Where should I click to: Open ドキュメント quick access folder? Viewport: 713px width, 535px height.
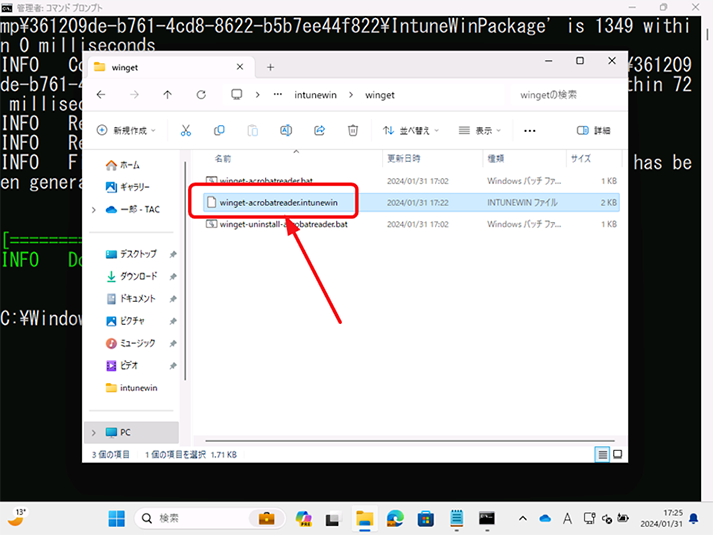pos(132,299)
